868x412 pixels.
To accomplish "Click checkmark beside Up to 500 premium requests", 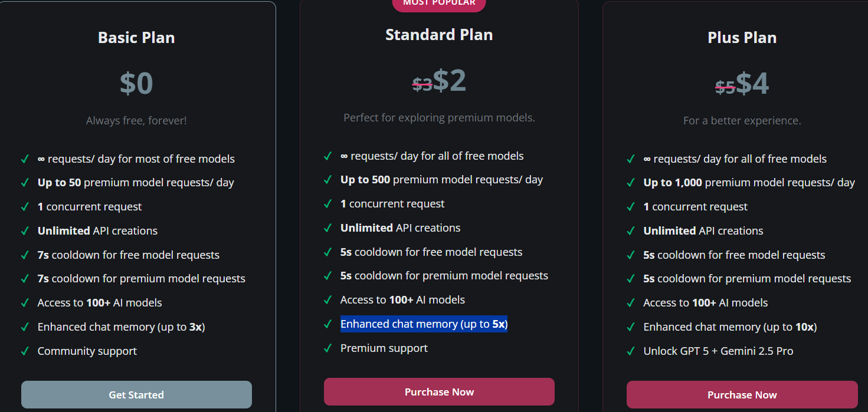I will coord(327,180).
